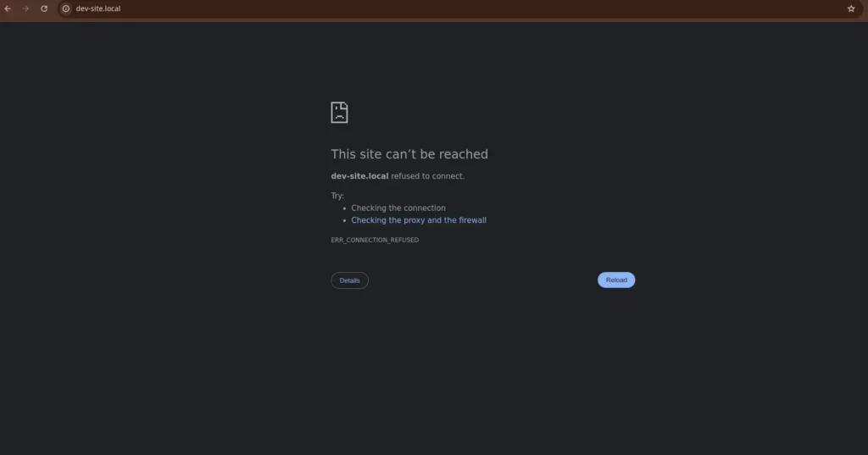
Task: Click the browser forward arrow
Action: [x=25, y=8]
